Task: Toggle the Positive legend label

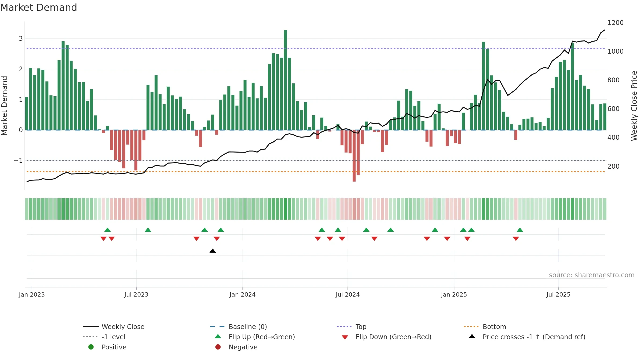Action: pos(114,347)
